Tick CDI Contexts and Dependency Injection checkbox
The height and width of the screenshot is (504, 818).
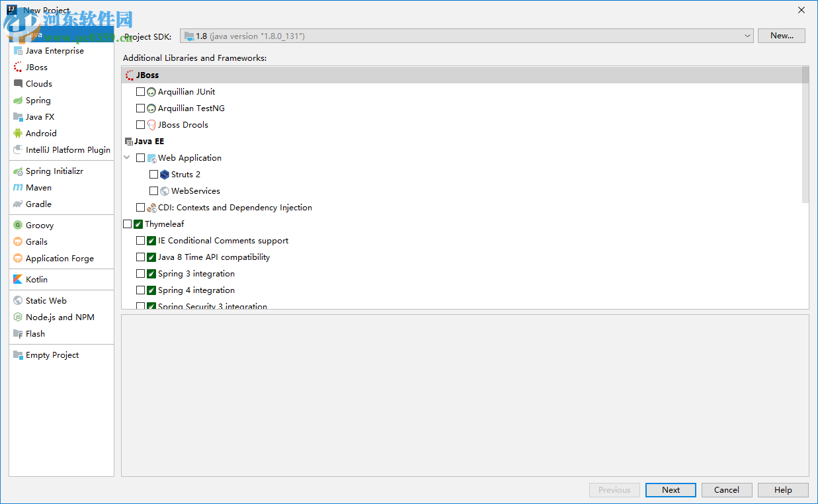tap(140, 208)
